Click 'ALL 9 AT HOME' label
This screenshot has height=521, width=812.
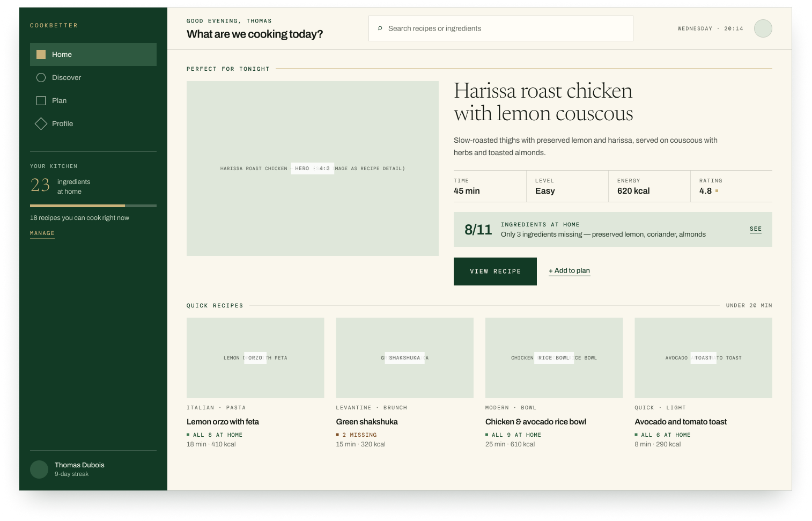click(516, 435)
